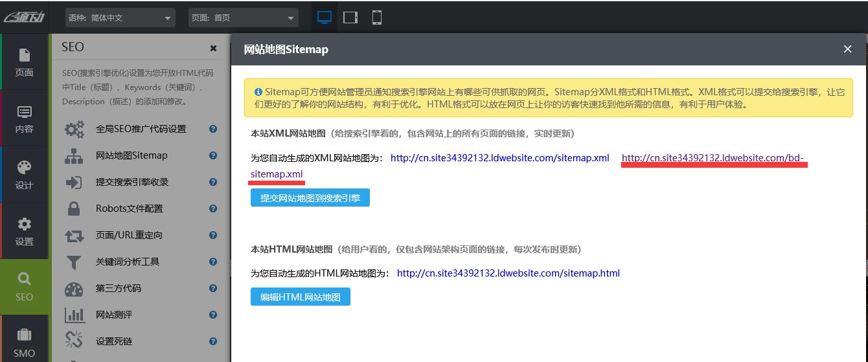Open the SMO briefcase section
868x362 pixels.
pyautogui.click(x=25, y=342)
